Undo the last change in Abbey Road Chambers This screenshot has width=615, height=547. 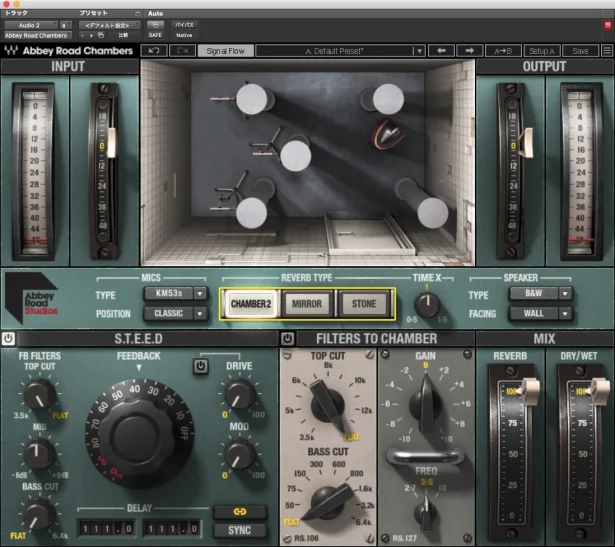point(154,51)
